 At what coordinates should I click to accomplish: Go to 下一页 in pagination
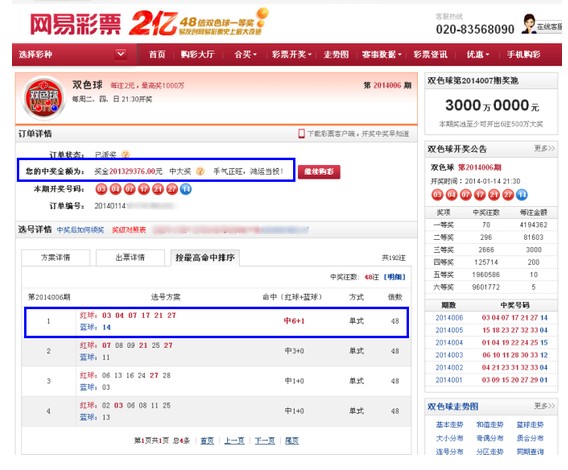[x=265, y=441]
